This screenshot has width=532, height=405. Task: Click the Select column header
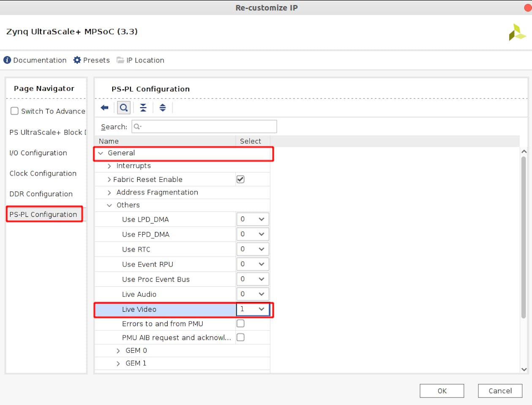(x=252, y=141)
